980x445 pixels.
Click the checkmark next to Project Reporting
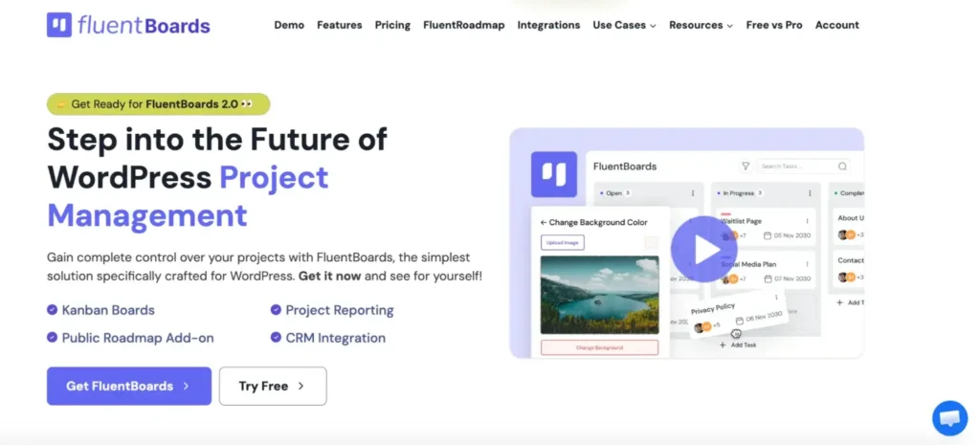coord(276,310)
